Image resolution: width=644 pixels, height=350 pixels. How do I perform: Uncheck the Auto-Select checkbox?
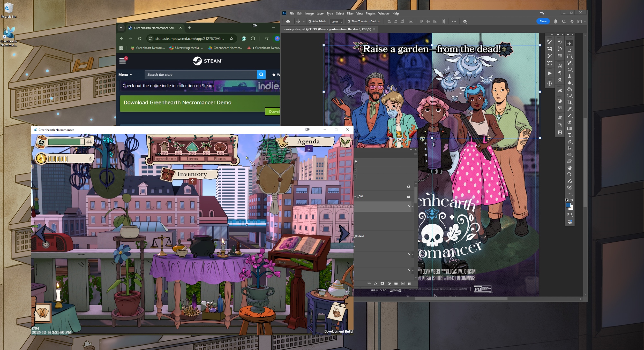(310, 22)
